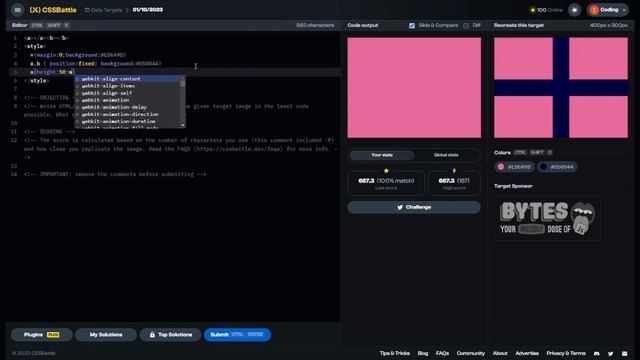The width and height of the screenshot is (640, 360).
Task: Copy the navy #050044 color swatch
Action: click(557, 167)
